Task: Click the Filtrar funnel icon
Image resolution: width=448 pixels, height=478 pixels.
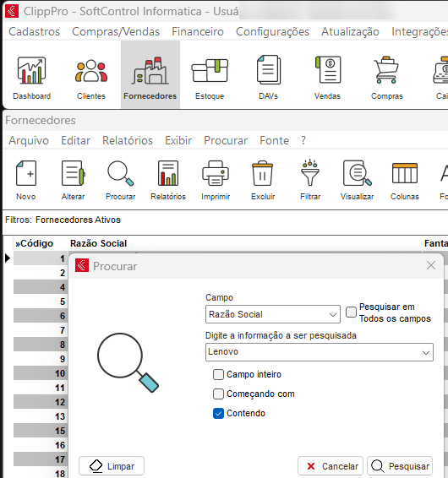Action: [x=310, y=172]
